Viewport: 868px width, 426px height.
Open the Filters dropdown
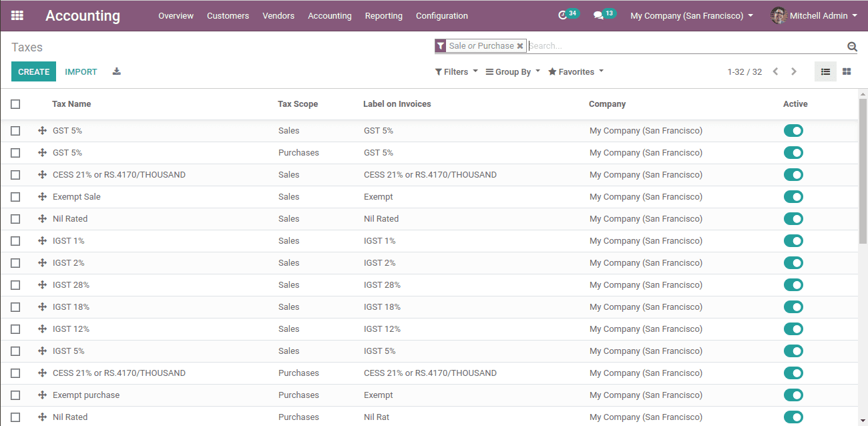pos(457,71)
